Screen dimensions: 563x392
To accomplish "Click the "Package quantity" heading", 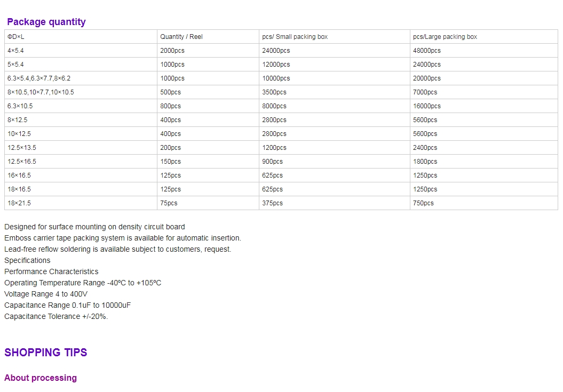I will pos(46,22).
